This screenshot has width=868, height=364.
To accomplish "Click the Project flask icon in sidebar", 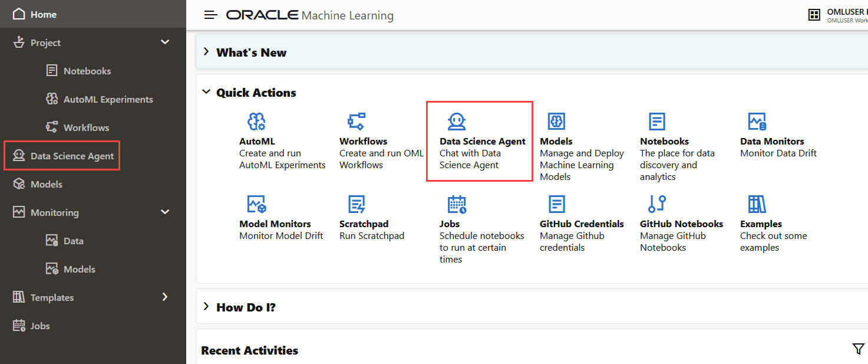I will pos(19,42).
